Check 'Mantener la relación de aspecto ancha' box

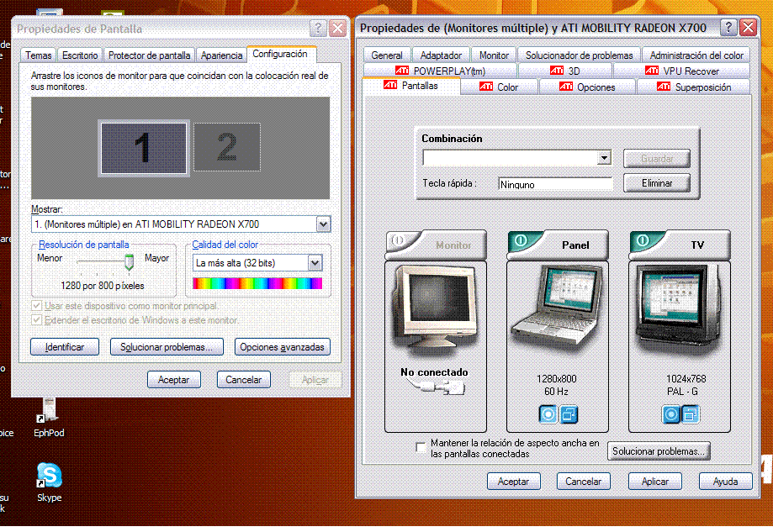coord(421,447)
